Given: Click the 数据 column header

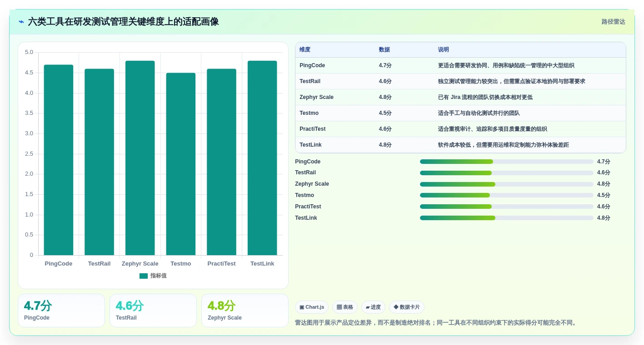Looking at the screenshot, I should point(384,50).
